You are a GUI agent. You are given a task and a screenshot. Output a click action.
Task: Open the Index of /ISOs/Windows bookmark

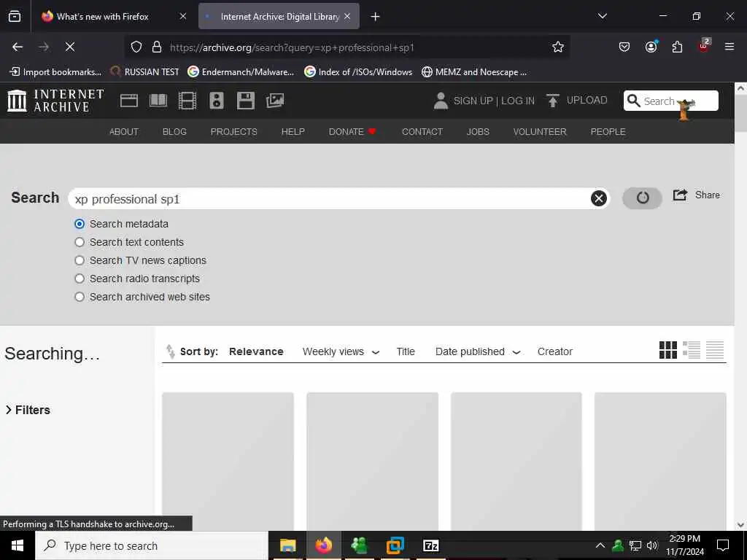pos(359,72)
